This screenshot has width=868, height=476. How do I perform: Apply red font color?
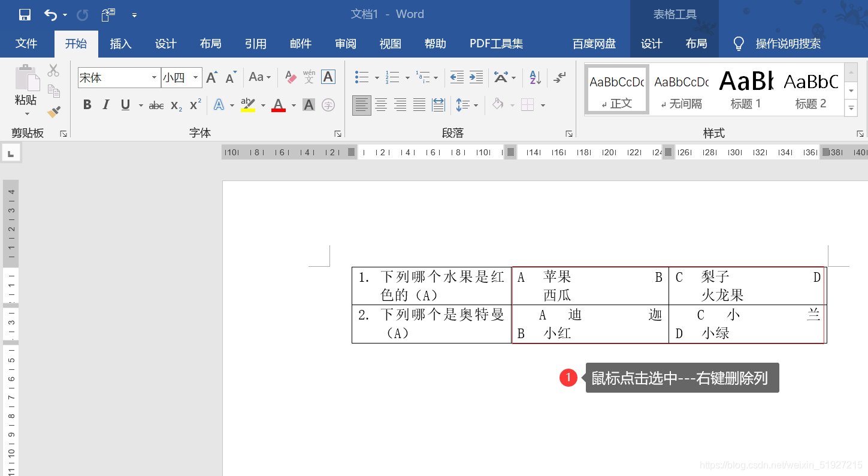(279, 105)
